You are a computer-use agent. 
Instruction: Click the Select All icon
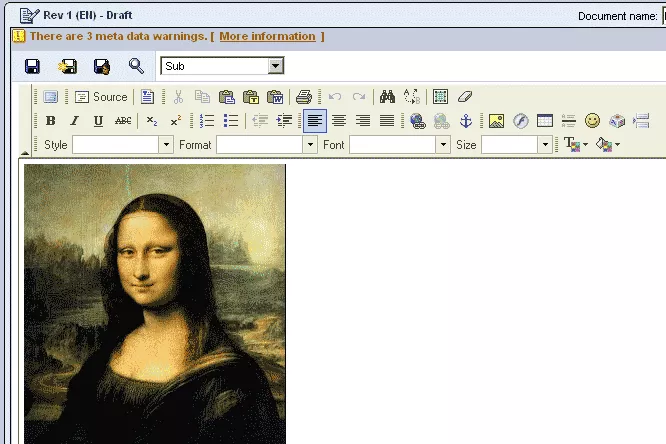tap(440, 97)
